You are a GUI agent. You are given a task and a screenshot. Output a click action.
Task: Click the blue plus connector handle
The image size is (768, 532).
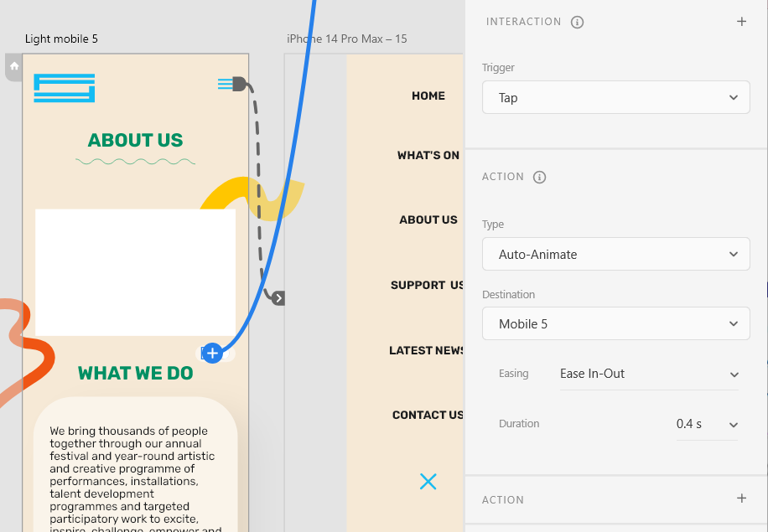[x=212, y=354]
